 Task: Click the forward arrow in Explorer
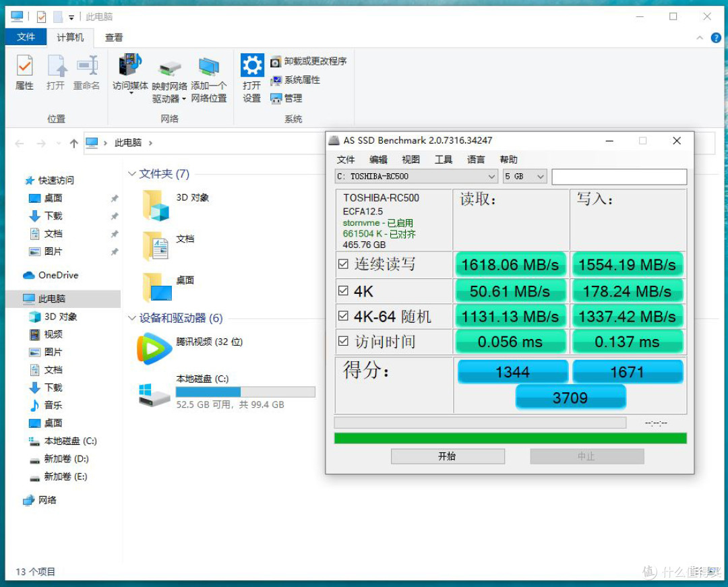point(41,144)
